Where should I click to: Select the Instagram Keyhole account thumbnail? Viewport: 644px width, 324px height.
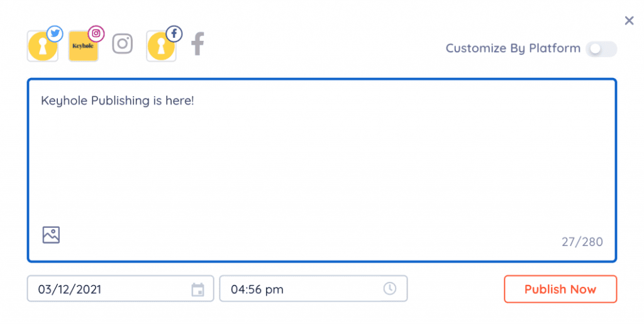83,47
